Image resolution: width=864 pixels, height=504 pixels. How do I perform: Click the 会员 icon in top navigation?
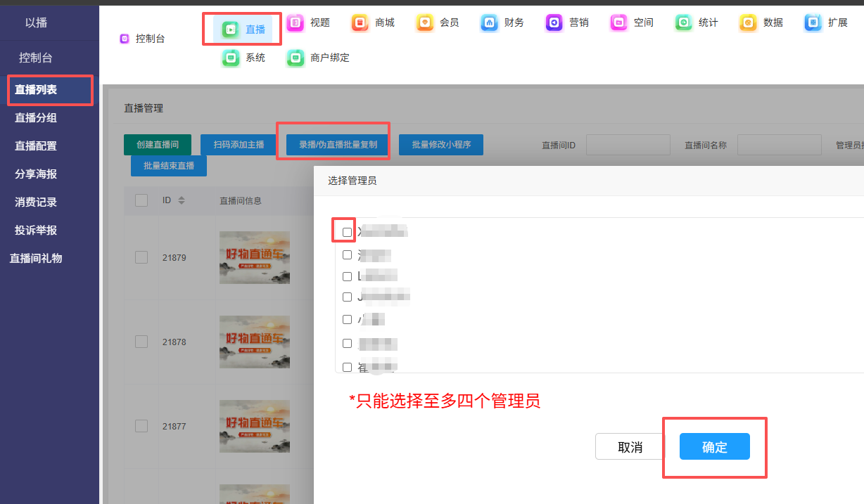(424, 22)
